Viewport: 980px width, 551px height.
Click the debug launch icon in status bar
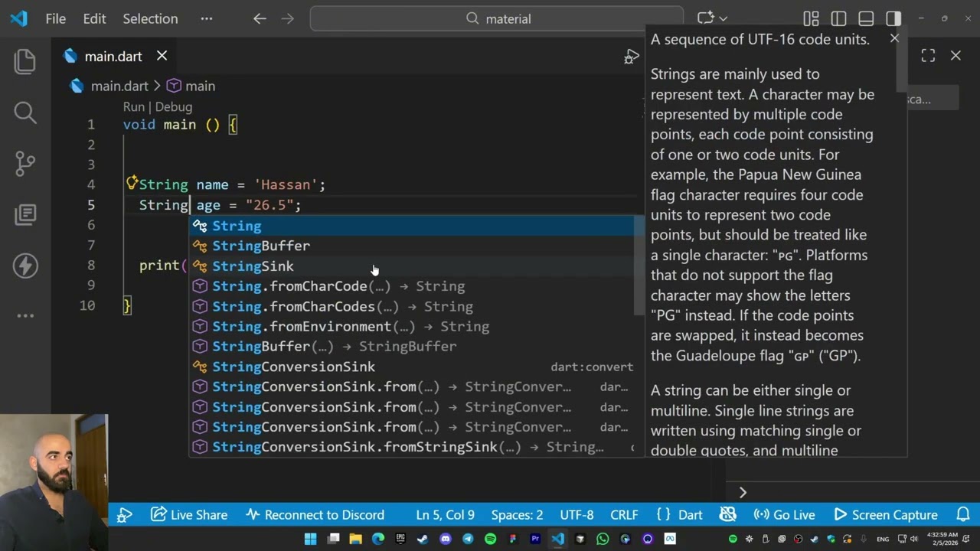tap(125, 515)
